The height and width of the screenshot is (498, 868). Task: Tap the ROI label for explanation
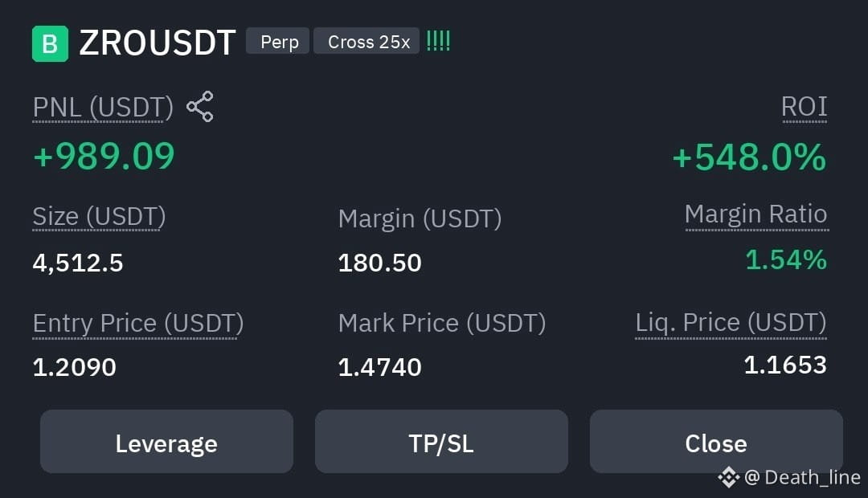tap(805, 106)
